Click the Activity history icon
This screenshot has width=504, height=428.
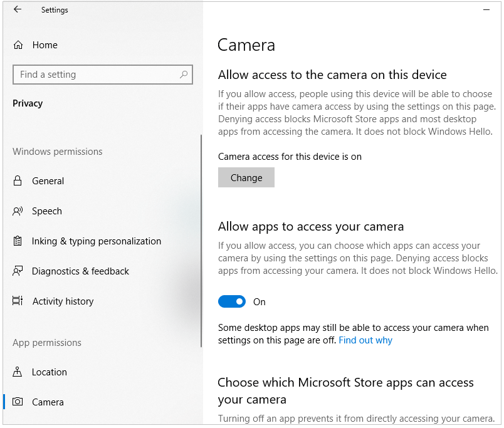tap(19, 301)
